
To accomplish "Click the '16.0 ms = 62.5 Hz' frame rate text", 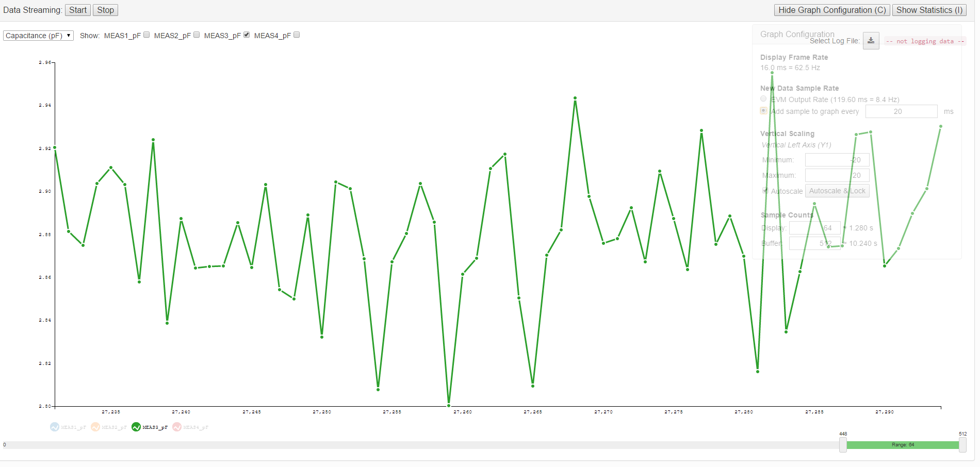I will (x=790, y=68).
